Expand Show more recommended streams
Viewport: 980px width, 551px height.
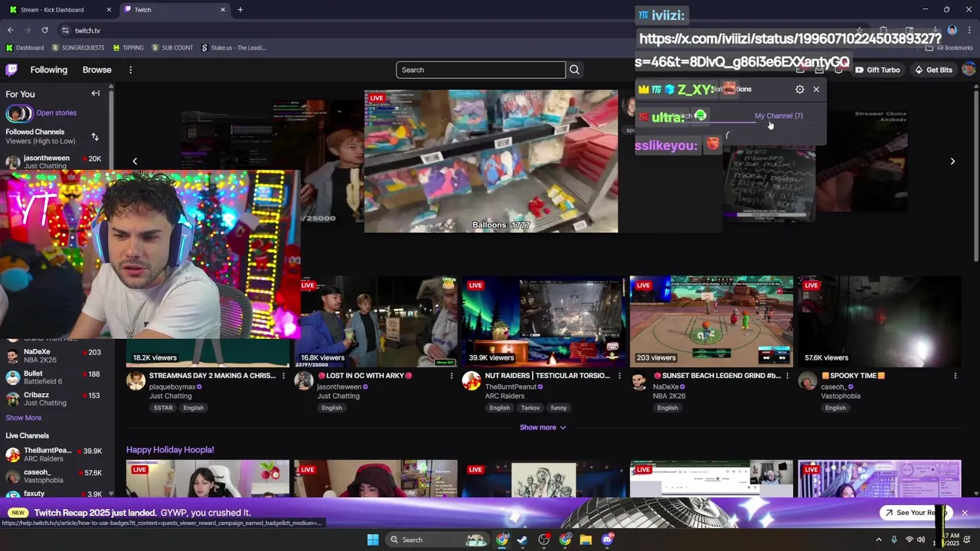[543, 427]
